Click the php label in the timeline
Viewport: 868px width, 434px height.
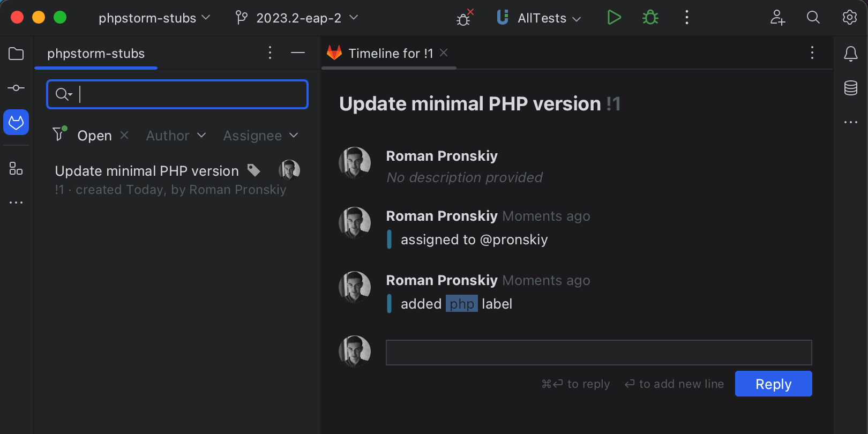[x=461, y=304]
